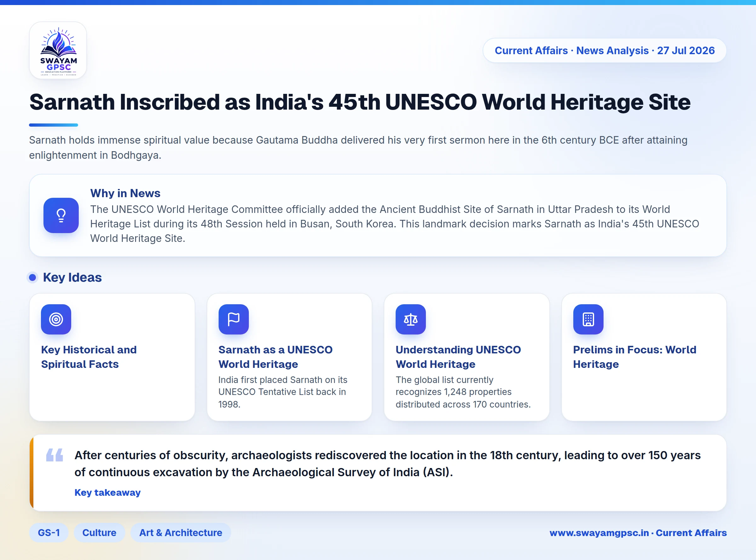
Task: Open the Current Affairs News Analysis date pill
Action: [604, 50]
